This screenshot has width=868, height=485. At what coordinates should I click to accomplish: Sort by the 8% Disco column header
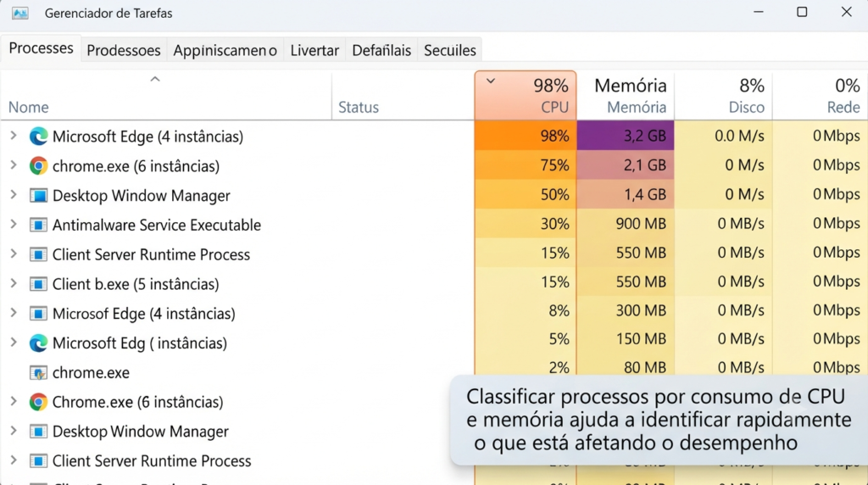723,95
